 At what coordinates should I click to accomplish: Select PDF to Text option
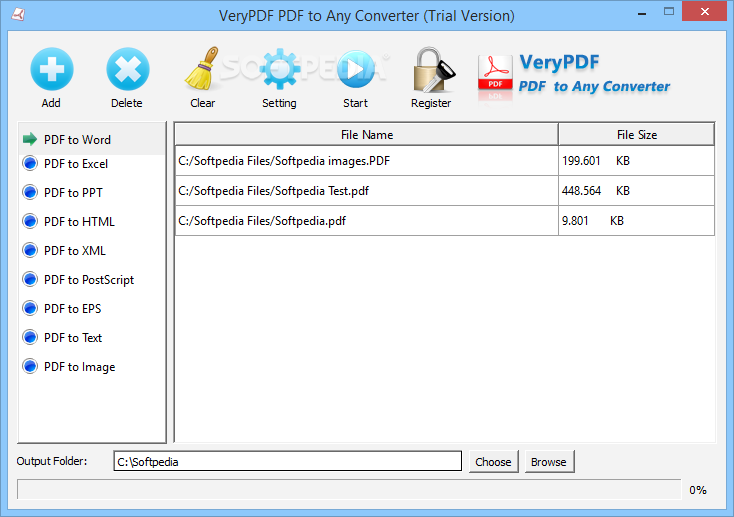62,338
